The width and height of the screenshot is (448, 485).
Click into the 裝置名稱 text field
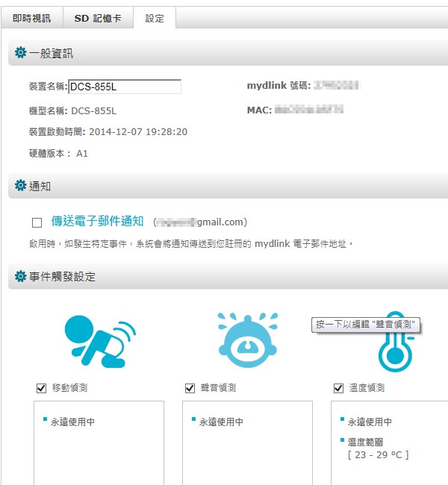pos(124,87)
